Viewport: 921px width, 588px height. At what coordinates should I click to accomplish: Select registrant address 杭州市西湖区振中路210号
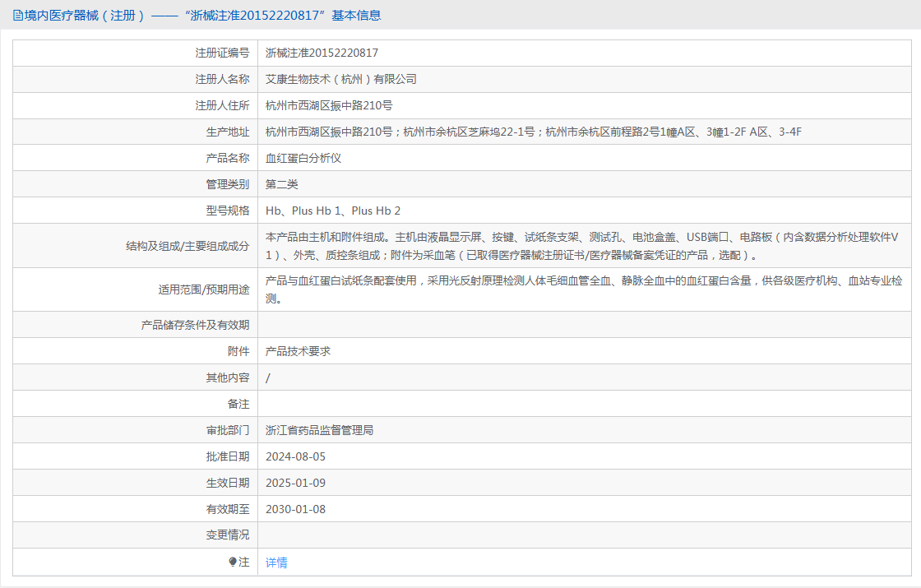329,106
